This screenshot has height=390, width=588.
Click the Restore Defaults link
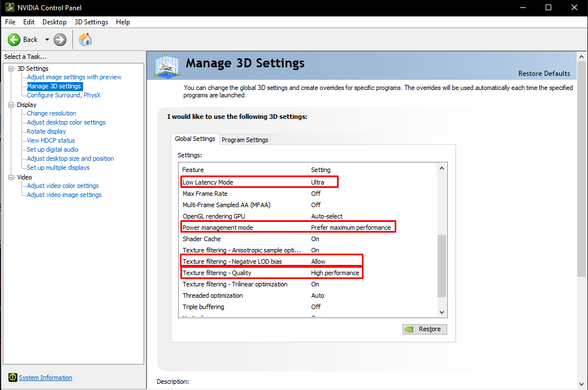[544, 74]
